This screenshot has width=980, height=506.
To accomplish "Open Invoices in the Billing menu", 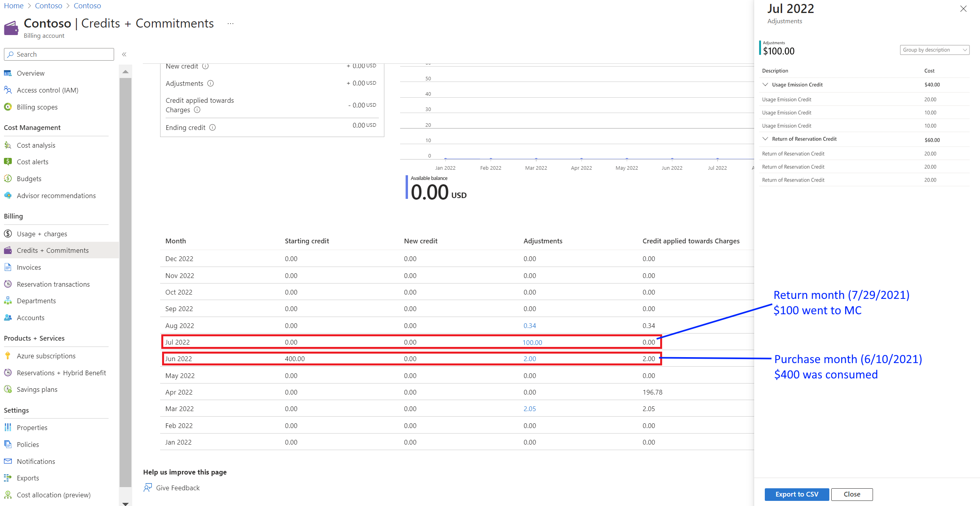I will tap(29, 267).
